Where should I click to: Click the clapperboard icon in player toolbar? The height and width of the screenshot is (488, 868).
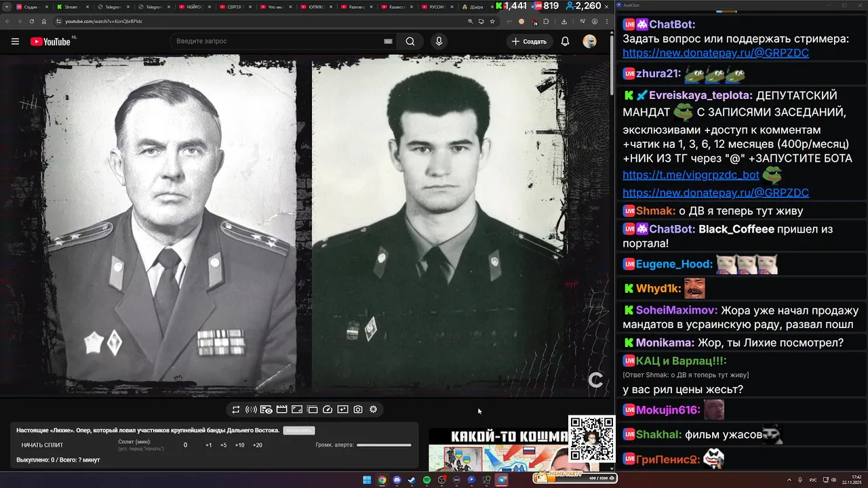[281, 409]
